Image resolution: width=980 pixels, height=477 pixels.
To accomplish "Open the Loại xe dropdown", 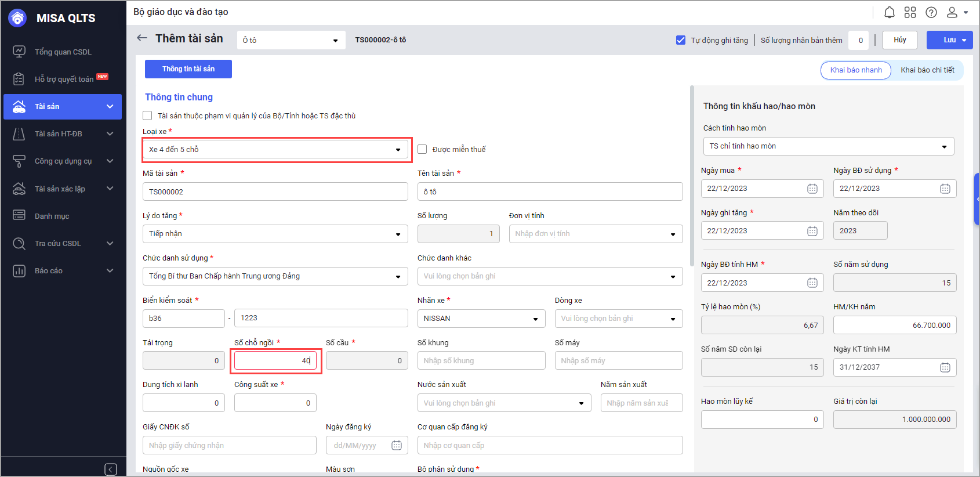I will (x=275, y=150).
